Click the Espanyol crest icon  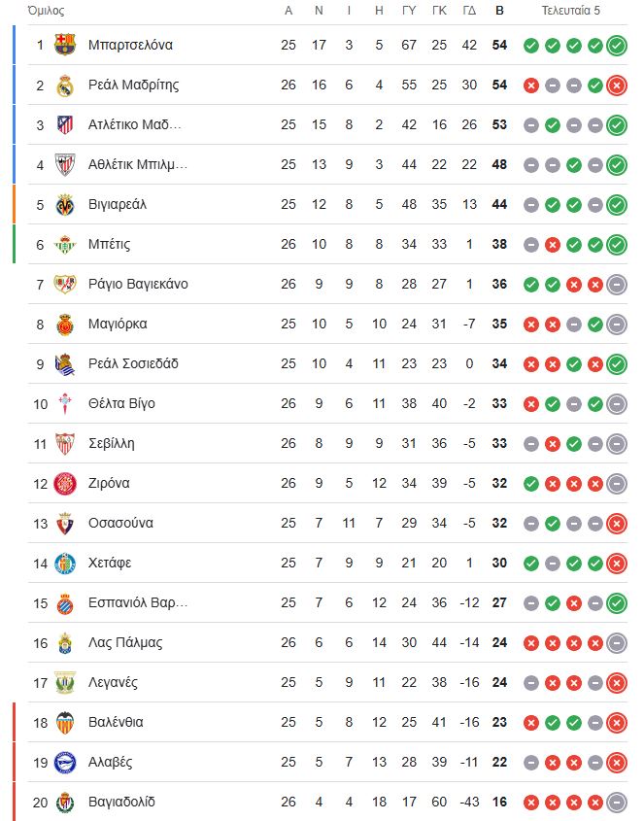pyautogui.click(x=65, y=603)
